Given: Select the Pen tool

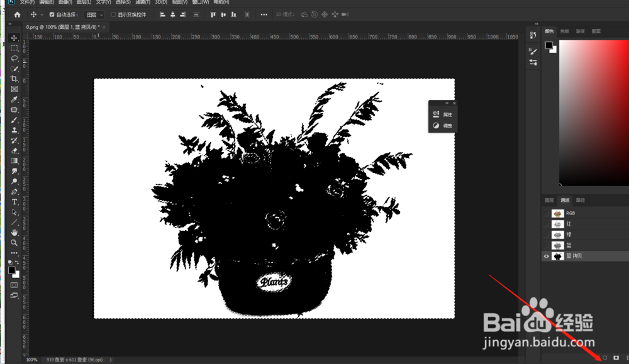Looking at the screenshot, I should [14, 192].
